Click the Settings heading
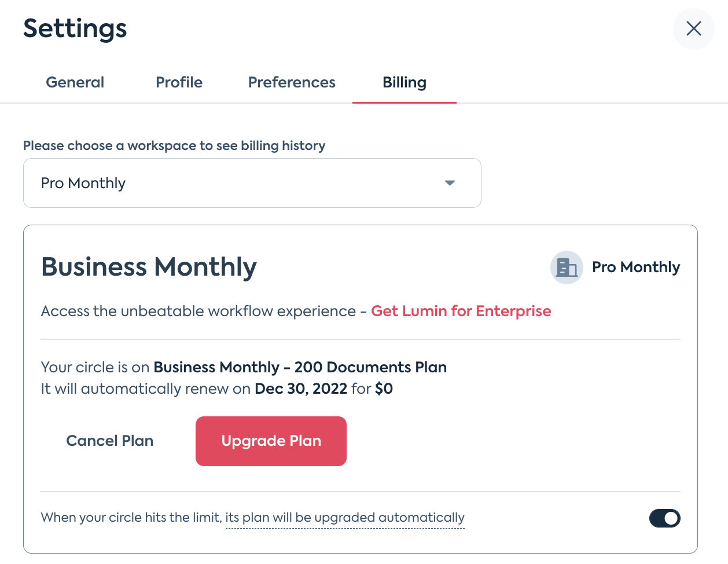Viewport: 728px width, 564px height. 75,28
